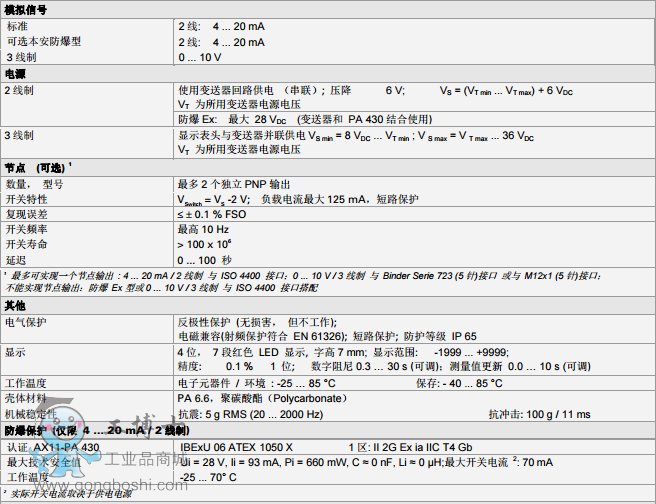Click the 最高 10 Hz value cell
656x504 pixels.
click(205, 229)
